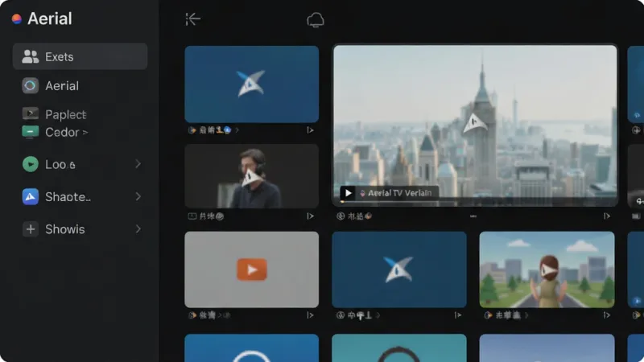644x362 pixels.
Task: Click the Aerial logo dot in the header
Action: coord(17,19)
